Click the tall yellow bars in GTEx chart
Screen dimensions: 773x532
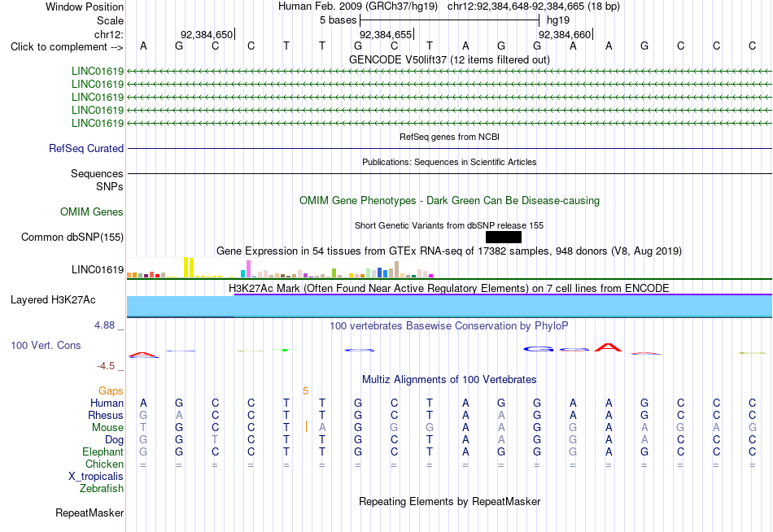coord(189,268)
